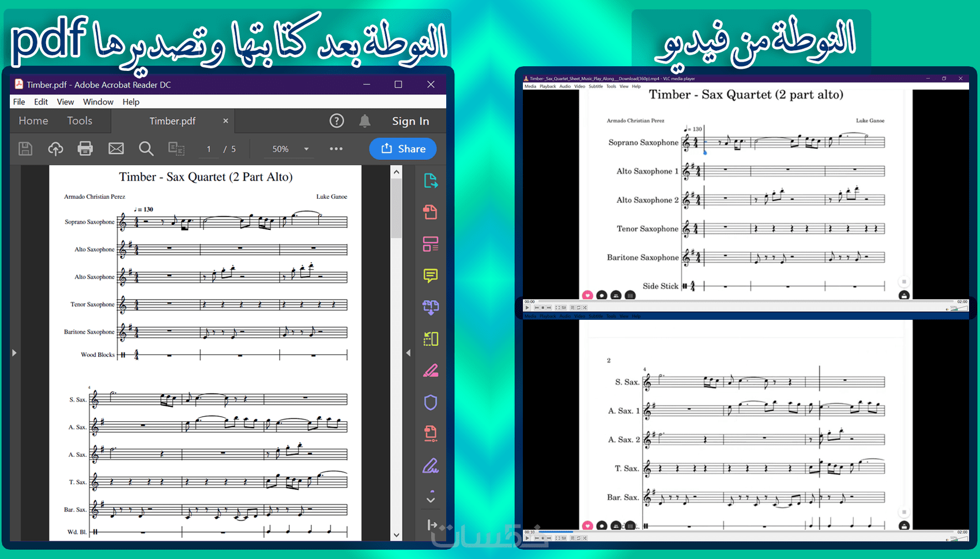
Task: Open the Acrobat View menu
Action: click(x=65, y=102)
